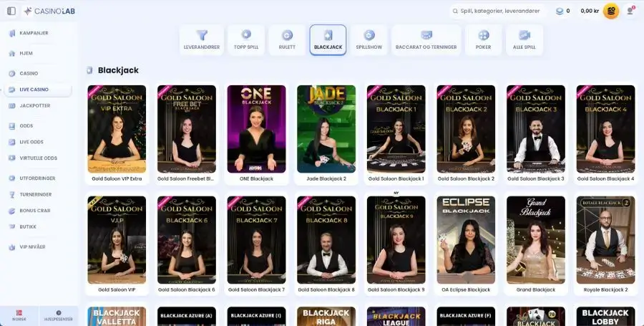Screen dimensions: 644x326
Task: Select the Blackjack category tab
Action: [328, 40]
